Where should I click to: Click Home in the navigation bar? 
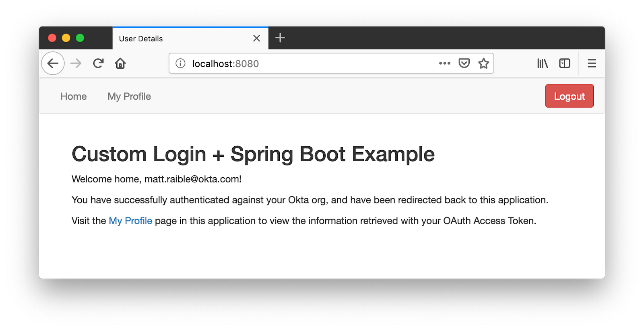click(x=74, y=96)
